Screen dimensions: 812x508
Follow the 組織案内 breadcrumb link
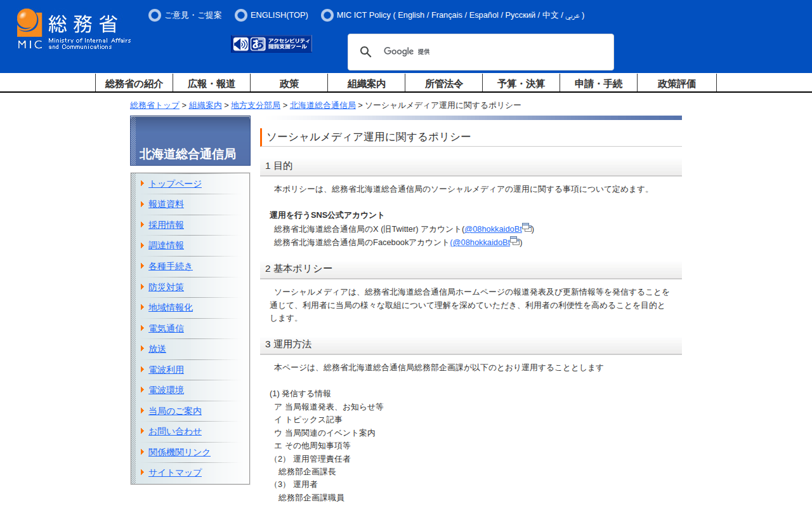(x=206, y=105)
